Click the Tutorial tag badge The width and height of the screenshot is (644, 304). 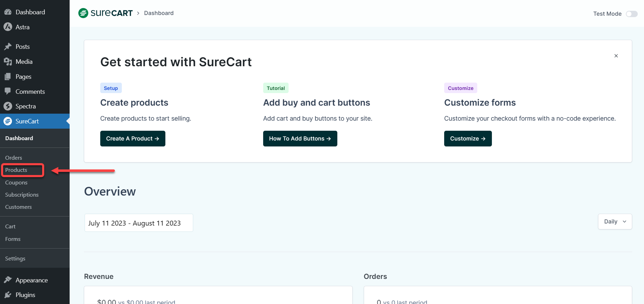(276, 88)
